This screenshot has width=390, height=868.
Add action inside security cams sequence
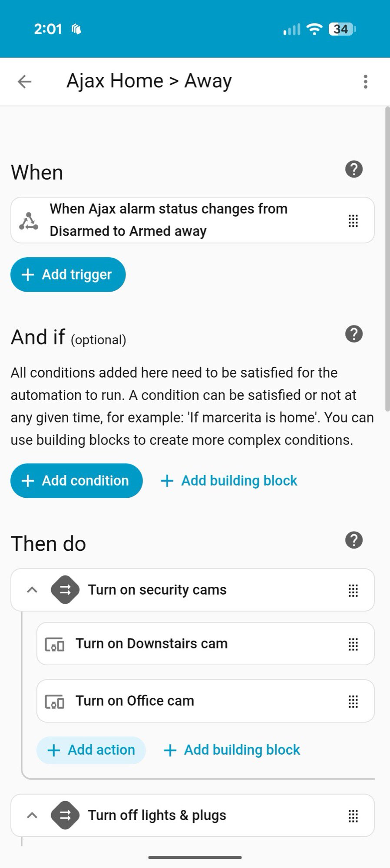coord(91,750)
